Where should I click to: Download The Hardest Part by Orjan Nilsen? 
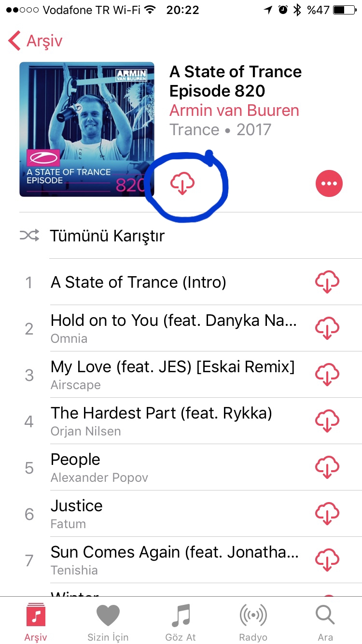(x=327, y=421)
